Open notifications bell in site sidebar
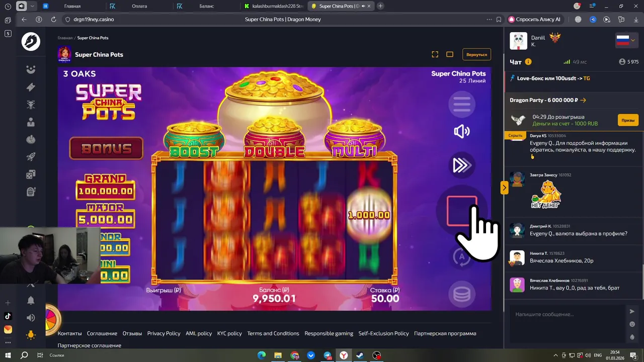The image size is (644, 362). 31,300
